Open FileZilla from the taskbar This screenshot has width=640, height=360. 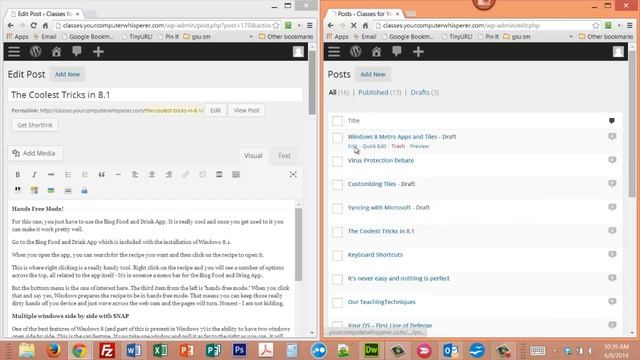click(x=107, y=350)
